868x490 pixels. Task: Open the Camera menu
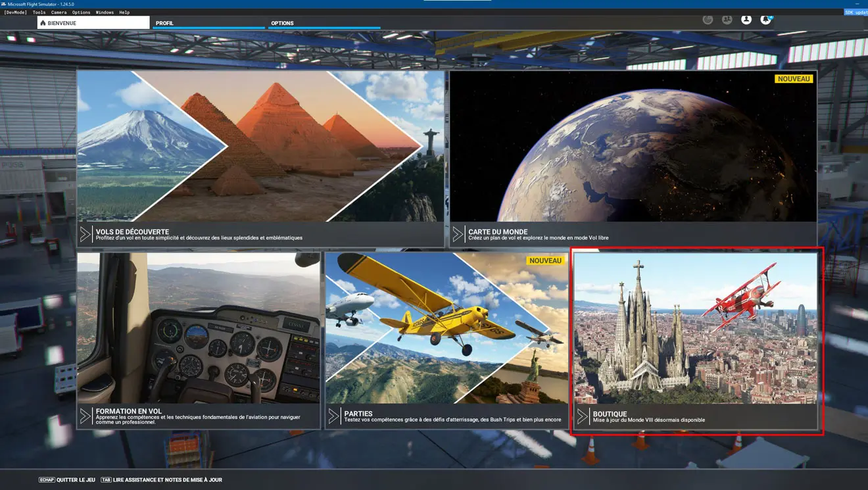click(x=59, y=12)
